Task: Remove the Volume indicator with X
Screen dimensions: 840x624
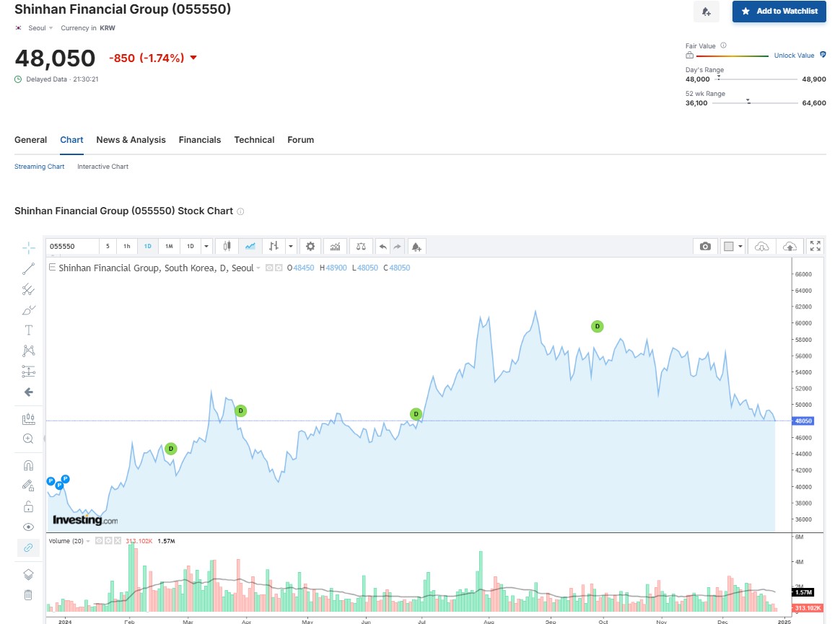Action: 118,541
